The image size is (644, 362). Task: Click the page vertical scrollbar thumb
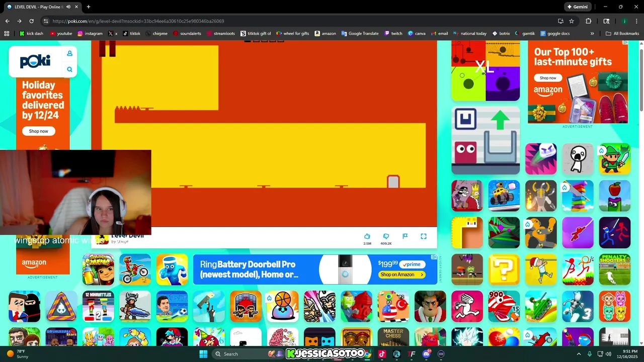641,79
